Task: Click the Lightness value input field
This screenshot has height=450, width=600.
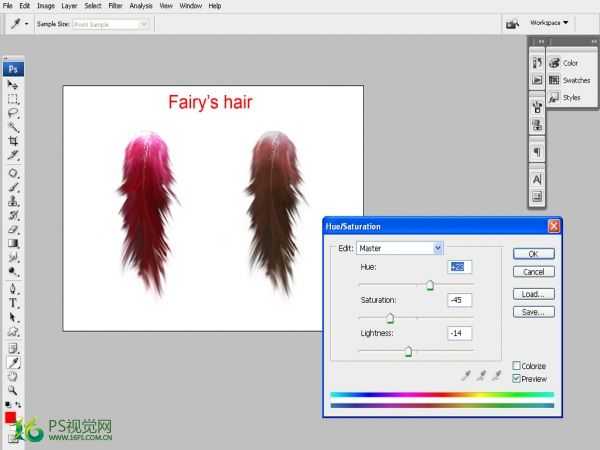Action: pos(460,333)
